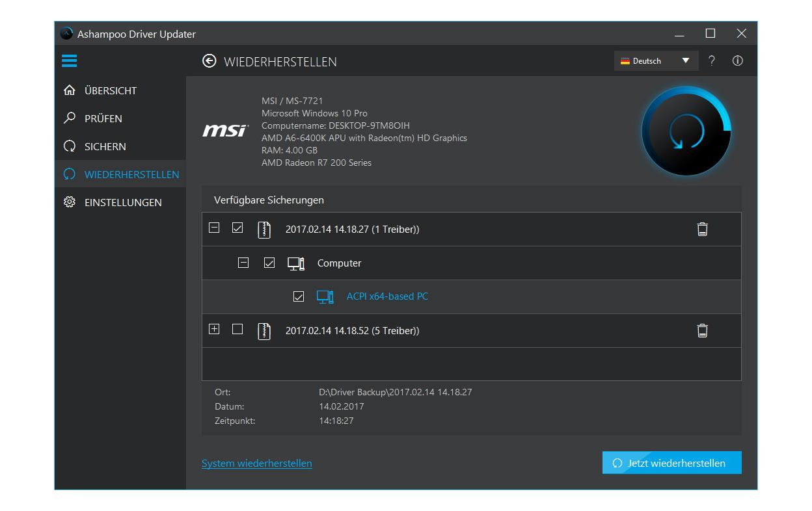
Task: Expand the 2017.02.14 14.18.52 backup entry
Action: tap(214, 330)
